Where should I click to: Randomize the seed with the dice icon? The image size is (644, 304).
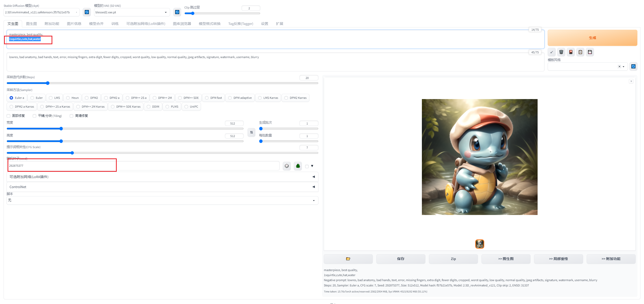click(x=287, y=166)
